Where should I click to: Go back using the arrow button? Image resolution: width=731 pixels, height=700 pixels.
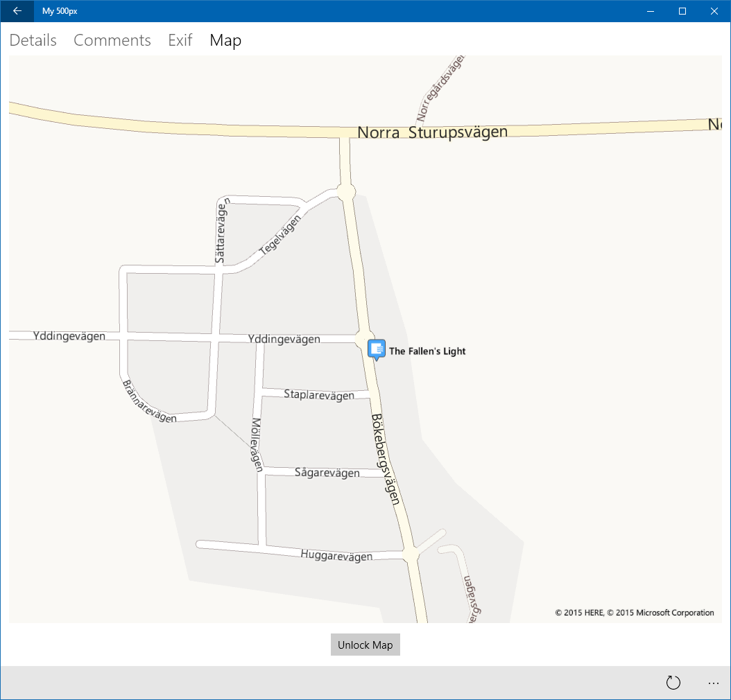tap(17, 11)
